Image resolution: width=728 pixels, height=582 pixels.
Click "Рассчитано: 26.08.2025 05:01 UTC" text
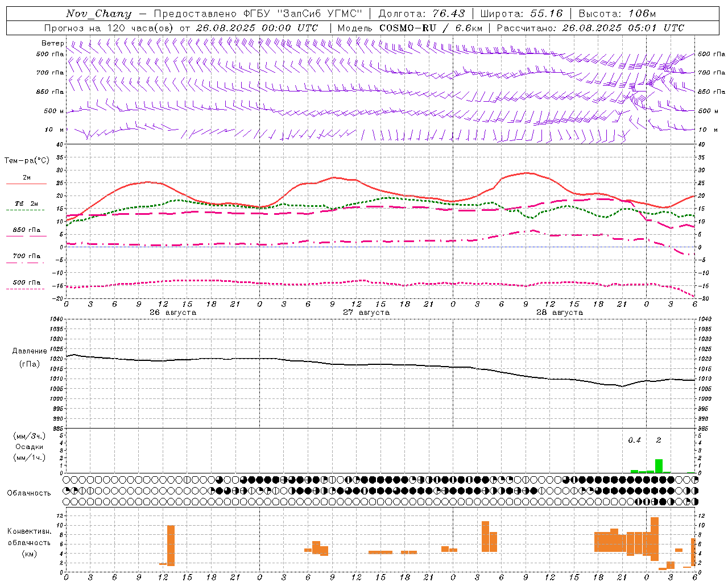click(590, 28)
